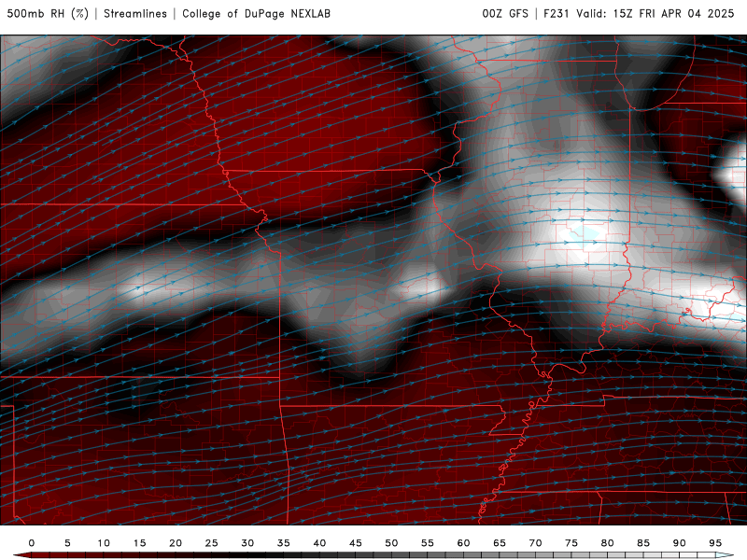Click the '70' label on color scale

coord(535,543)
